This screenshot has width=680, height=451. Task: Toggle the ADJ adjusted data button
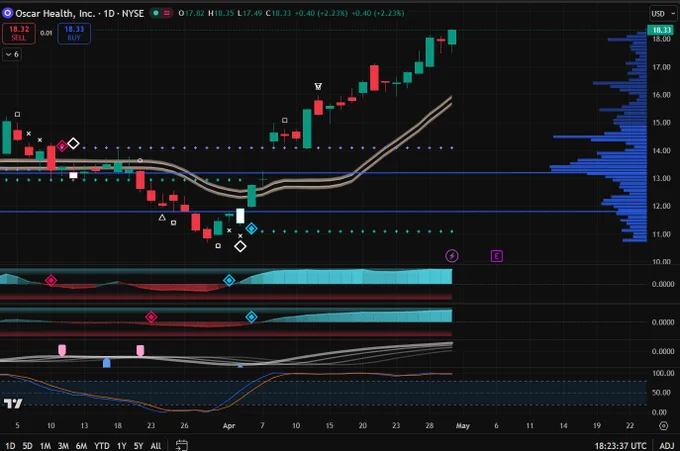(x=667, y=445)
